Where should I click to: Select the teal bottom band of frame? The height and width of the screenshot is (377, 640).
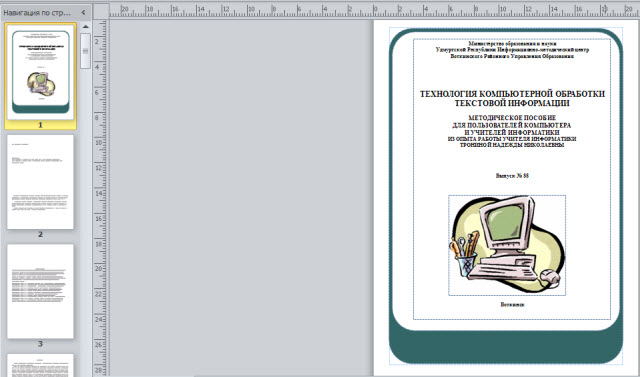506,347
